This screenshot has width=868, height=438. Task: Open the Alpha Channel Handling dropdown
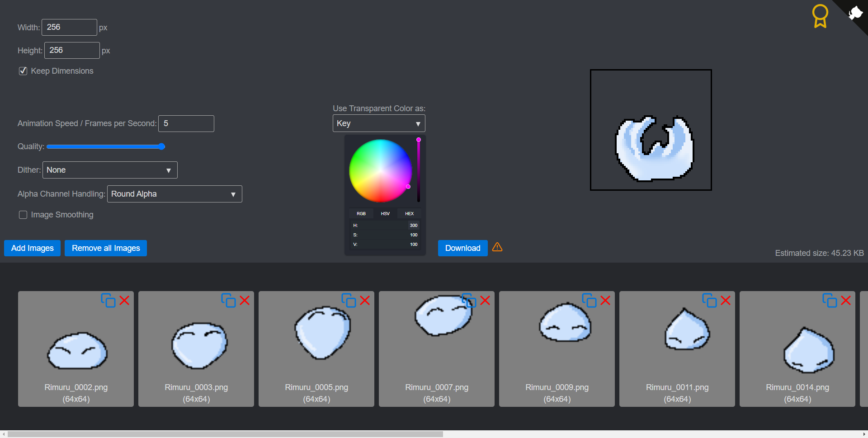click(x=175, y=194)
